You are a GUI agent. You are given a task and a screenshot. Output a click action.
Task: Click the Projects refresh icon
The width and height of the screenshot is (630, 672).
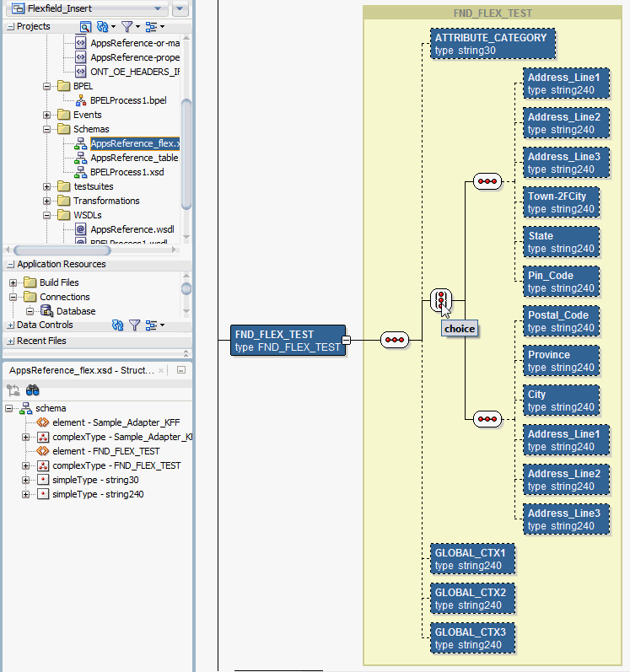pyautogui.click(x=102, y=27)
